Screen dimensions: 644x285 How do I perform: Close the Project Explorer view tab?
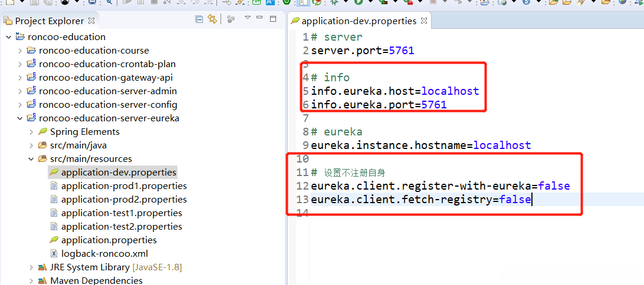91,21
